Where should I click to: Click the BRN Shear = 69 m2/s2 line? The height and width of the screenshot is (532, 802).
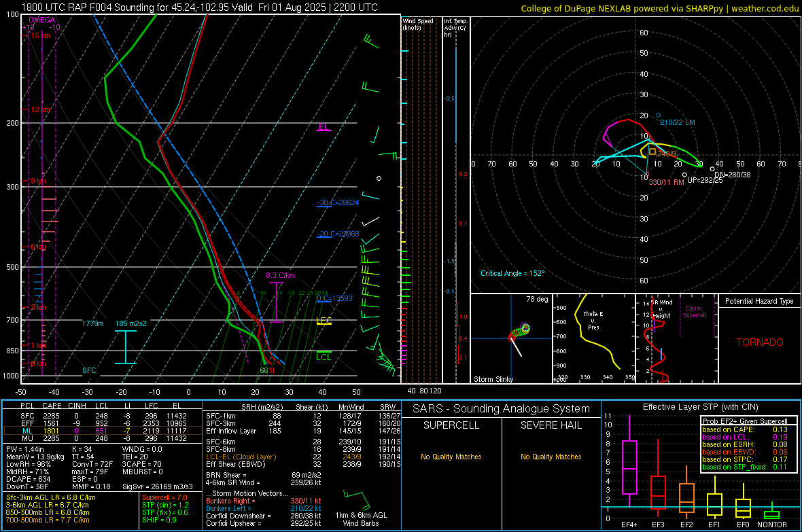point(263,475)
